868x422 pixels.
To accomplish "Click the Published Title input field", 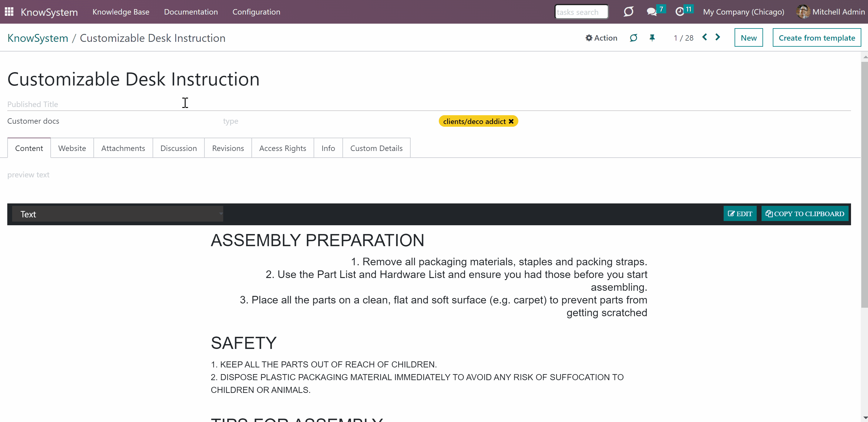I will coord(429,104).
